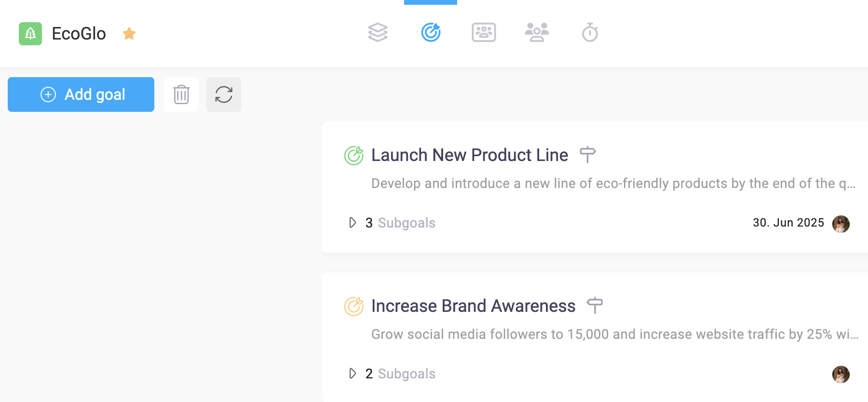Toggle the favorite star next to EcoGlo
The width and height of the screenshot is (868, 402).
[x=129, y=34]
